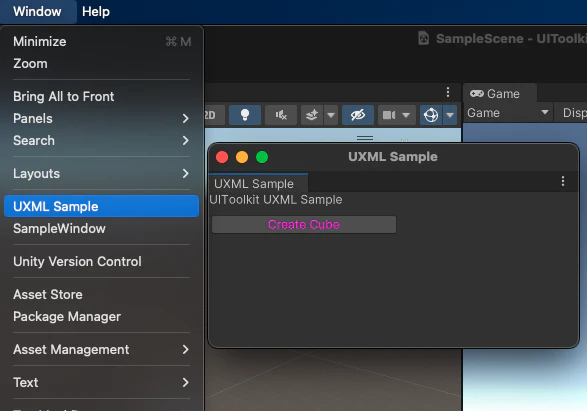Open Scene view three-dot options menu
The height and width of the screenshot is (411, 587).
tap(448, 92)
